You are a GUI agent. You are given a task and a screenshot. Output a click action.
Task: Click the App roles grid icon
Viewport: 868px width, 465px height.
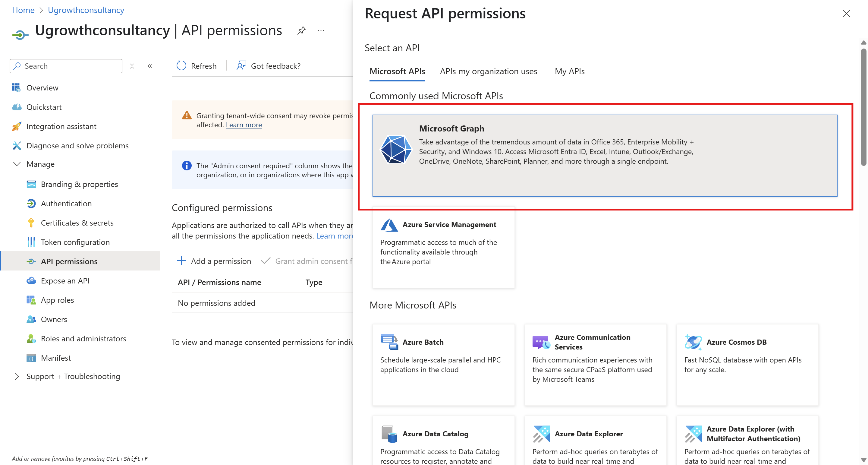(31, 300)
